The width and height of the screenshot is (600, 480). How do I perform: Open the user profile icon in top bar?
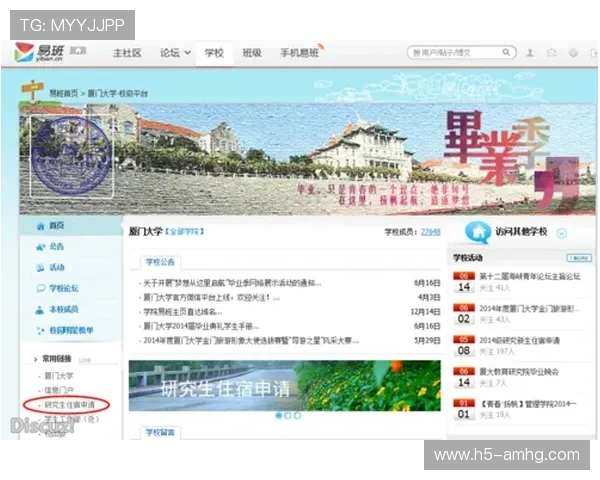(x=530, y=53)
